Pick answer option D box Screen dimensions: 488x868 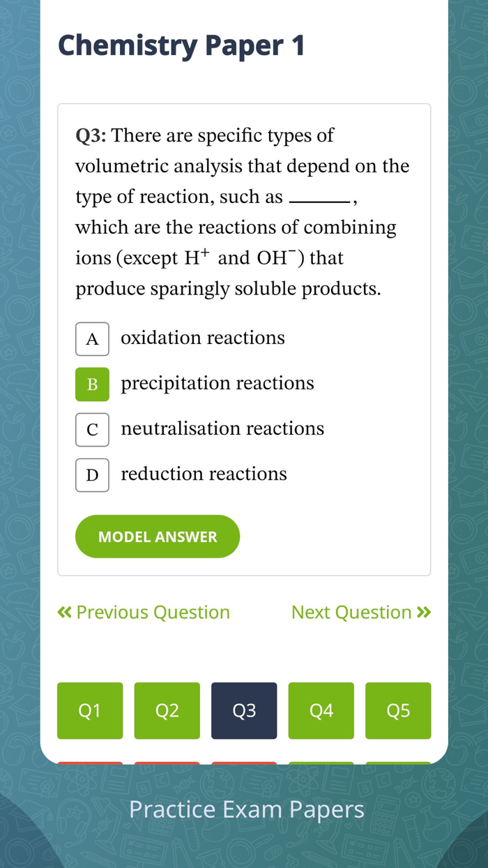pos(92,475)
